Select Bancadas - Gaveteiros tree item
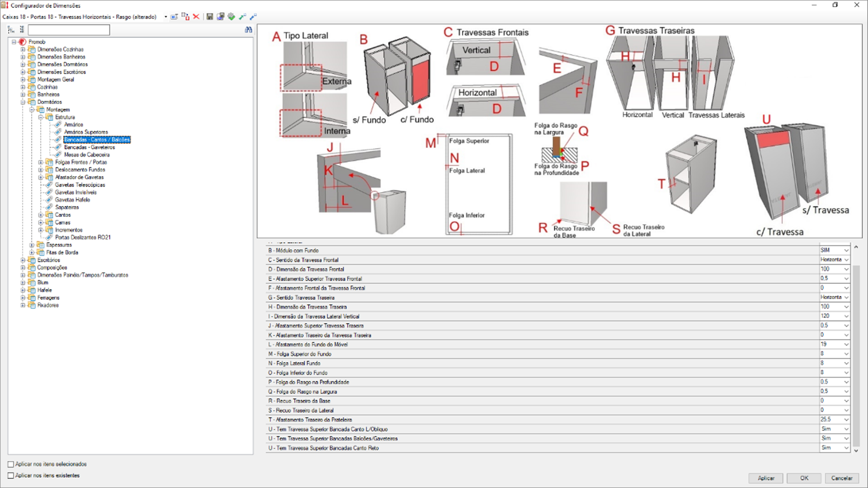868x488 pixels. coord(90,147)
